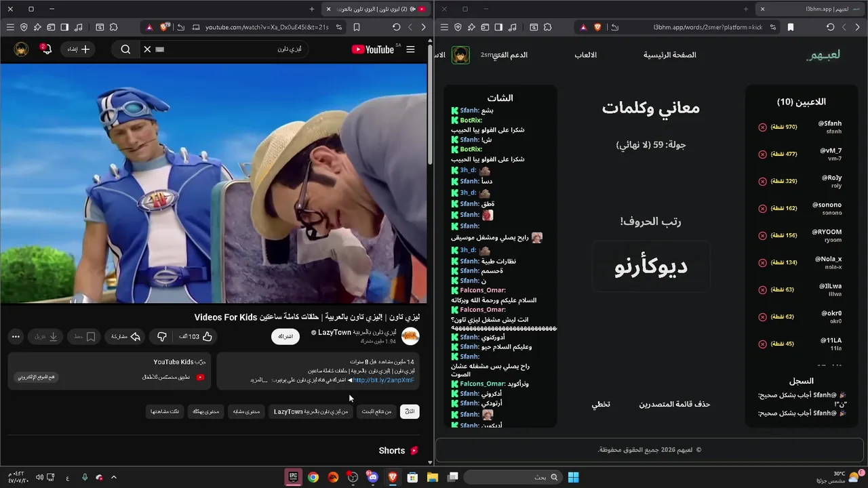The height and width of the screenshot is (488, 868).
Task: Bookmark the YouTube page in the toolbar
Action: (x=357, y=27)
